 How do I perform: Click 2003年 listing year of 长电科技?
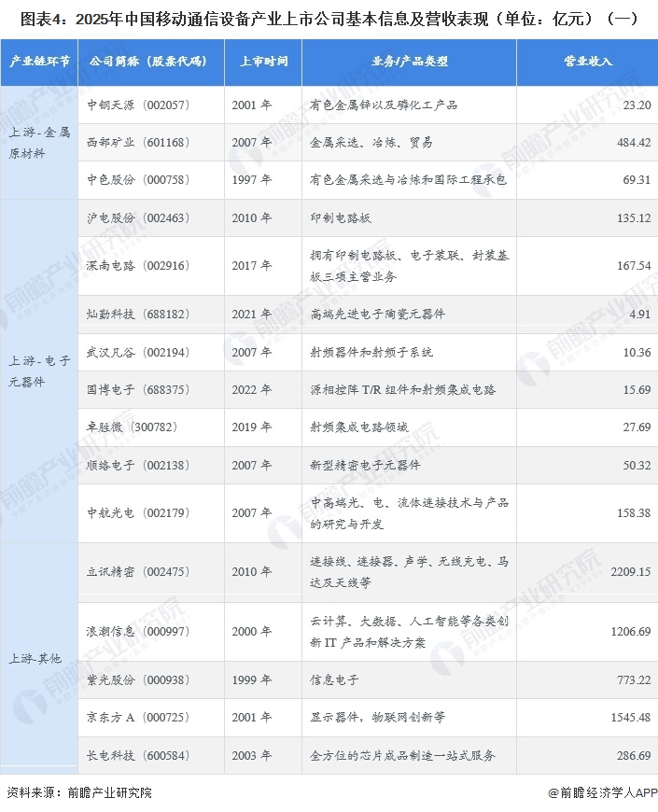click(x=252, y=756)
